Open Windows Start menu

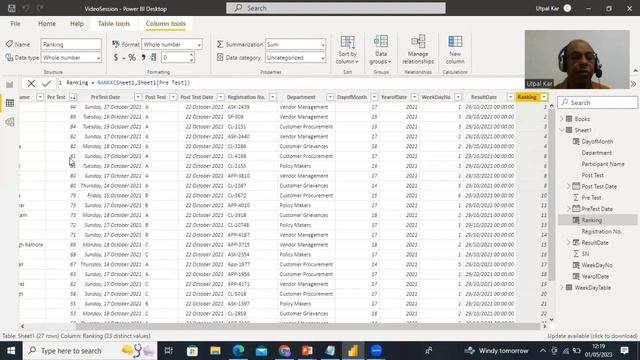coord(11,351)
